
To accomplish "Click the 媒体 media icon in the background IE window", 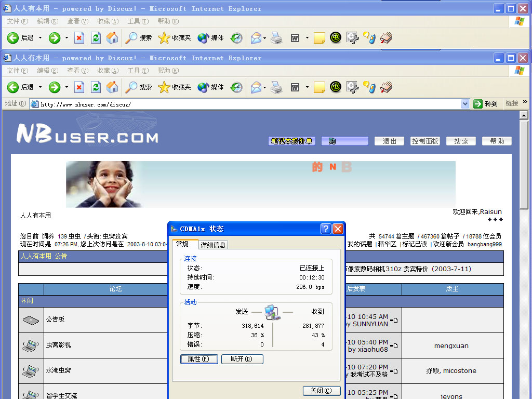I will click(x=203, y=37).
